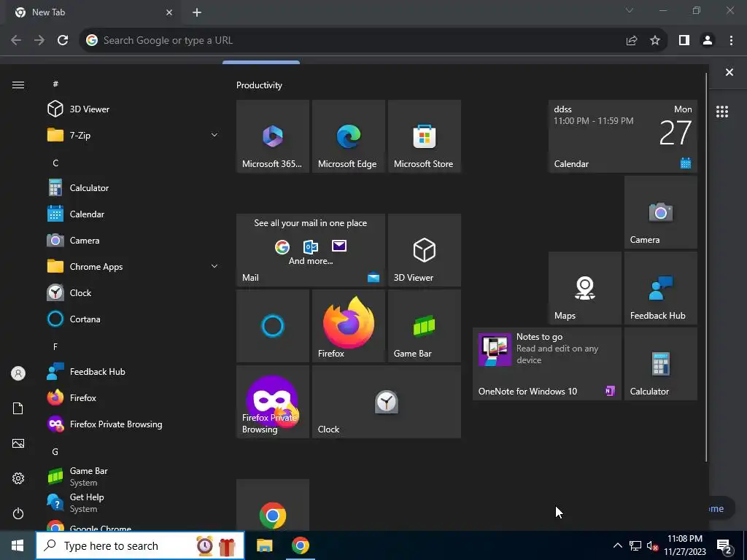Click the Microsoft 365 tile

[273, 136]
